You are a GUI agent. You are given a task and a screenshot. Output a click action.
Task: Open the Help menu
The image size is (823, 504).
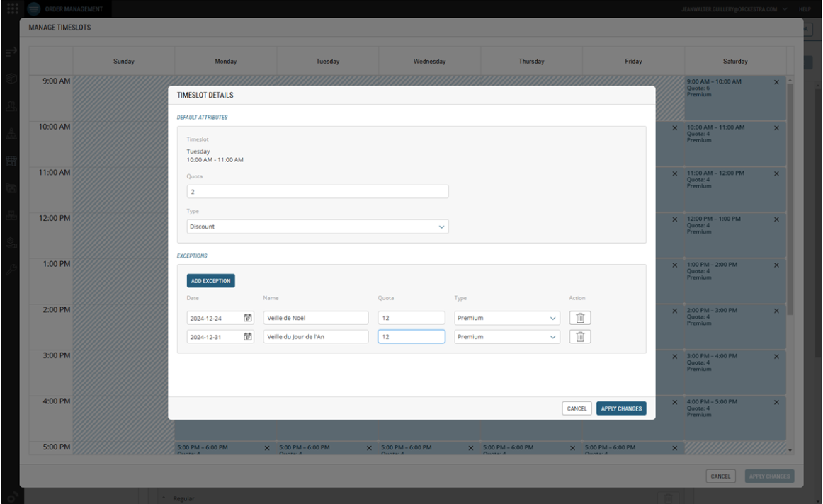[x=805, y=9]
